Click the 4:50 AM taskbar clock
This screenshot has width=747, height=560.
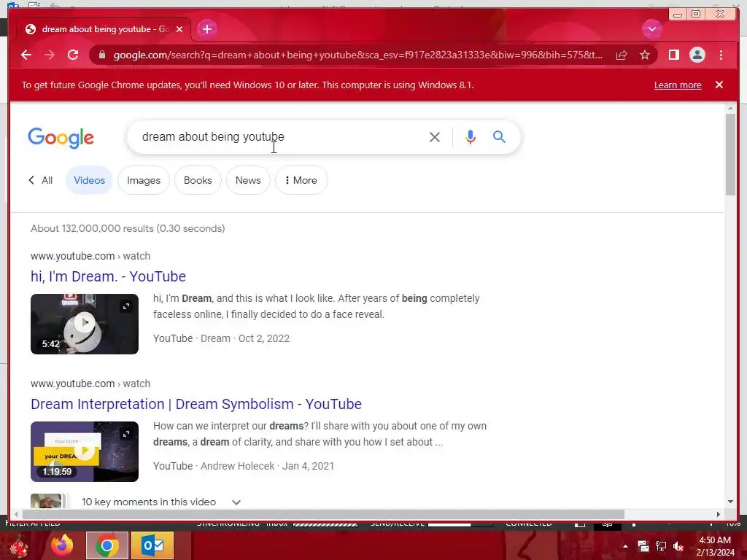(715, 546)
